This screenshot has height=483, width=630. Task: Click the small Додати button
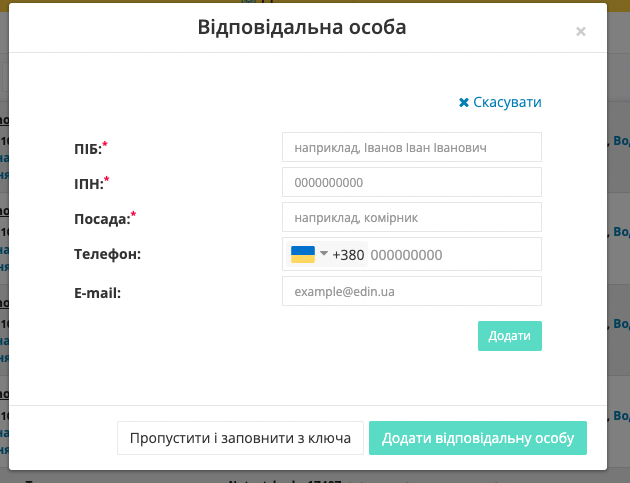tap(509, 336)
